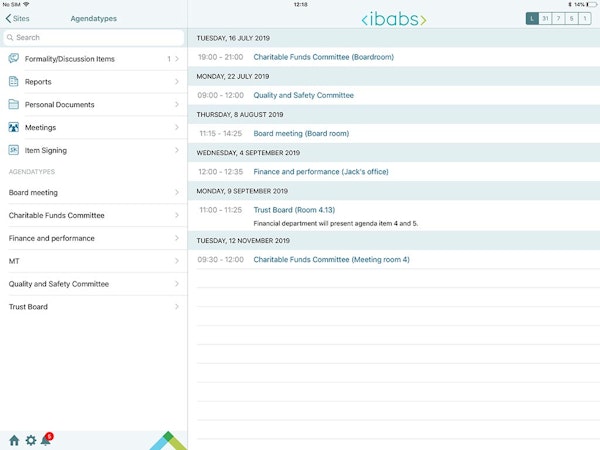The width and height of the screenshot is (600, 450).
Task: Open the Meetings label
Action: [x=40, y=127]
